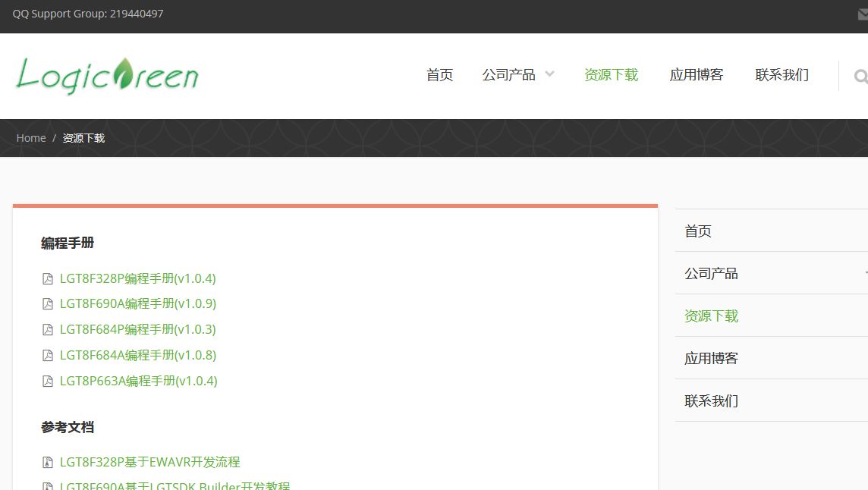Click the LogicGreen logo
The height and width of the screenshot is (490, 868).
tap(107, 75)
